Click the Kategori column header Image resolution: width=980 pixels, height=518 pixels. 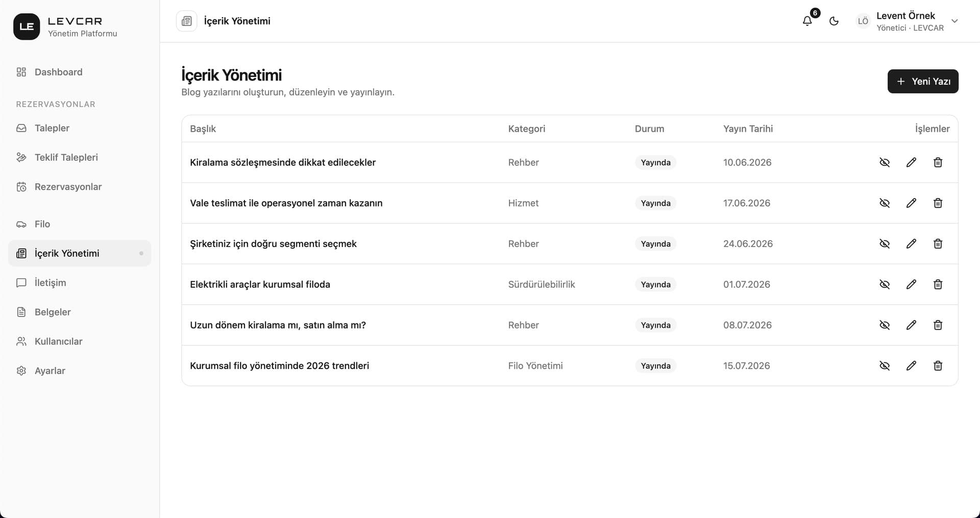point(527,129)
